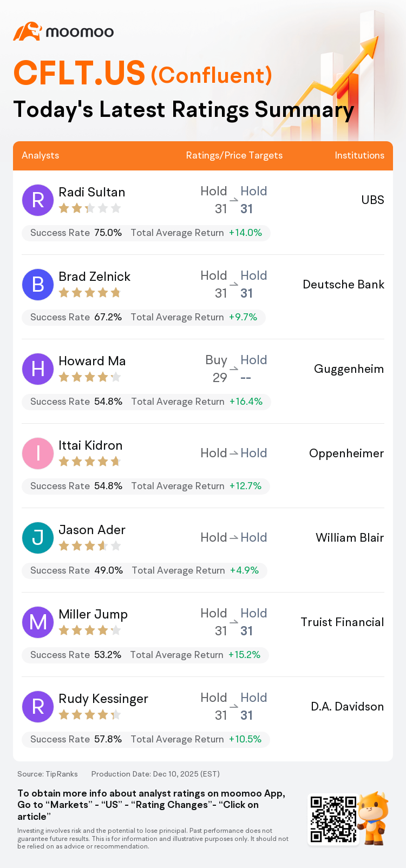Screen dimensions: 406x868
Task: Click Radi Sultan's purple R avatar
Action: pos(38,200)
